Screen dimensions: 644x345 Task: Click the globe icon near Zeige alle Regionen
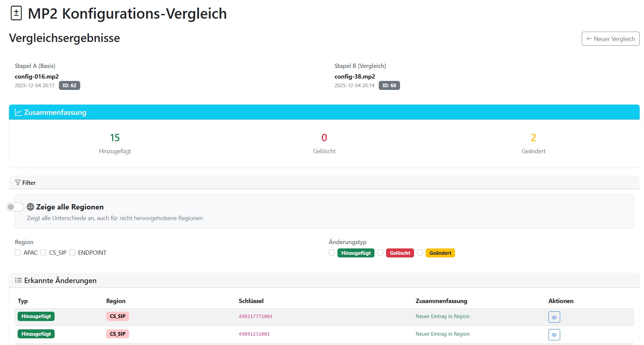(30, 207)
